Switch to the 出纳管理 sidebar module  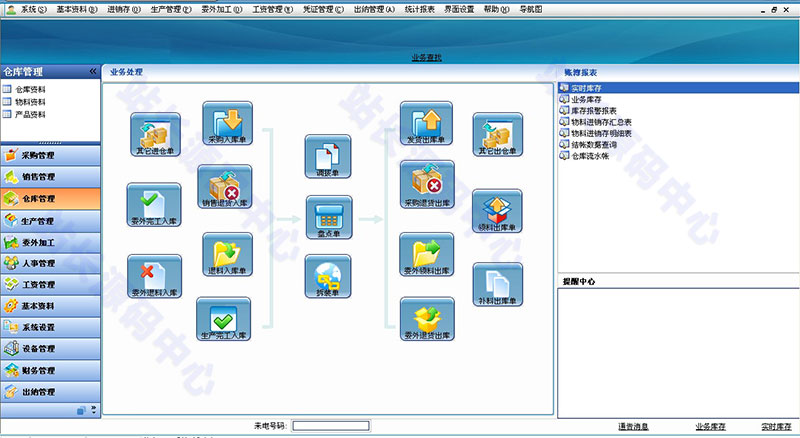tap(51, 392)
